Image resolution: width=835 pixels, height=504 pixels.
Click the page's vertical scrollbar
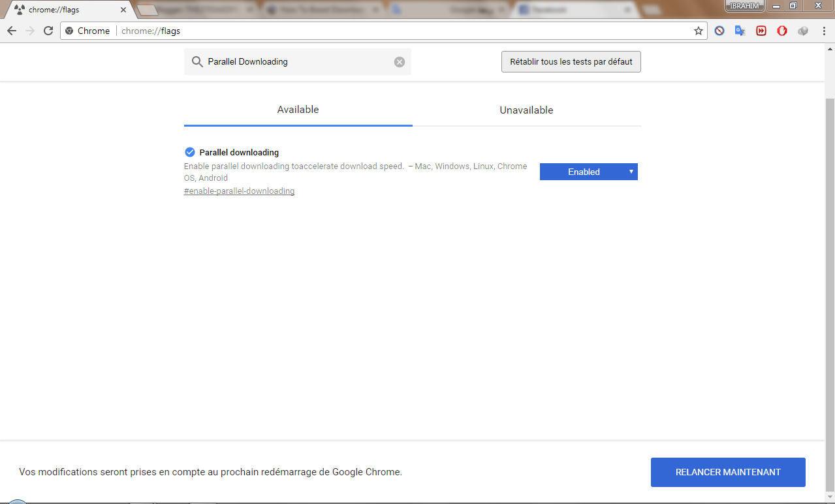(x=829, y=261)
